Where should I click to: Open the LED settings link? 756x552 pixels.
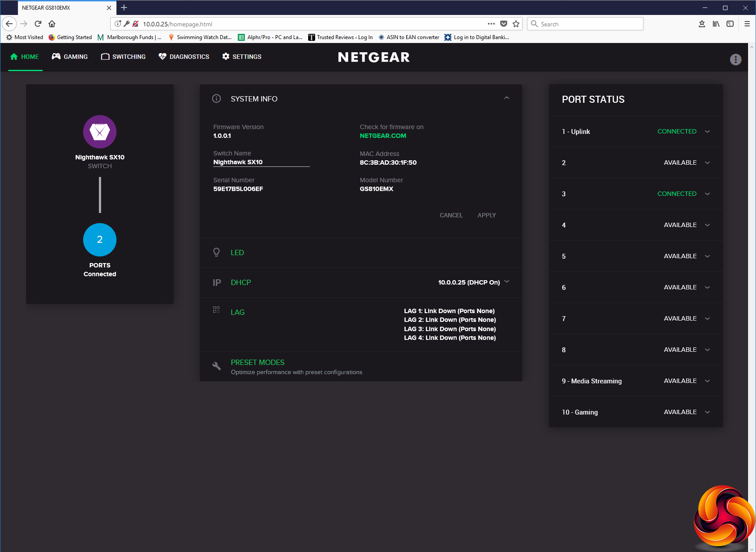pyautogui.click(x=237, y=253)
